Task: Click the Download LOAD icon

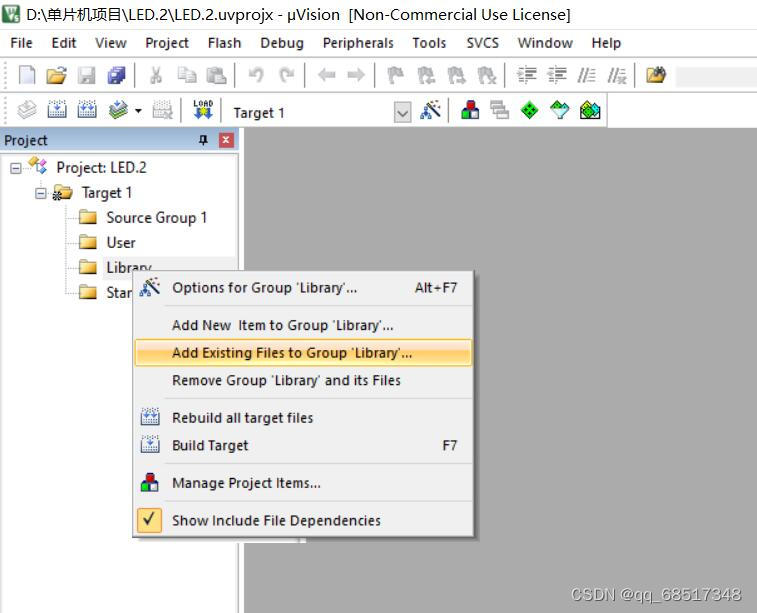Action: point(203,110)
